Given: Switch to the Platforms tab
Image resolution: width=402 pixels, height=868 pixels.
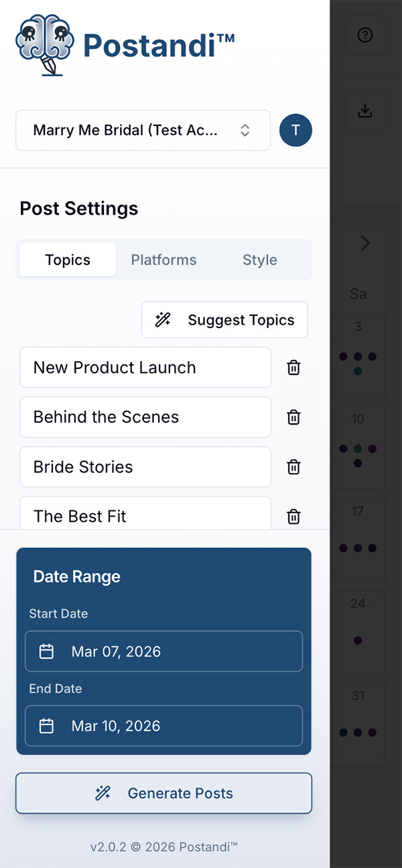Looking at the screenshot, I should click(x=163, y=260).
